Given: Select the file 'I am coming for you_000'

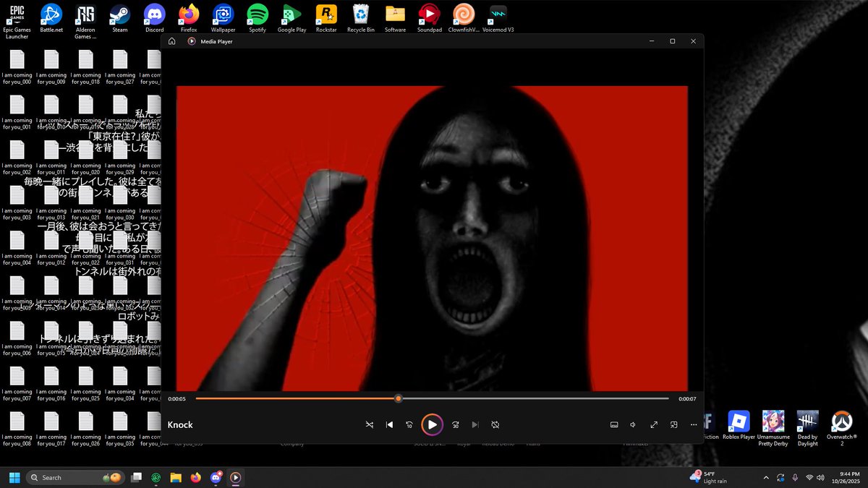Looking at the screenshot, I should (17, 67).
